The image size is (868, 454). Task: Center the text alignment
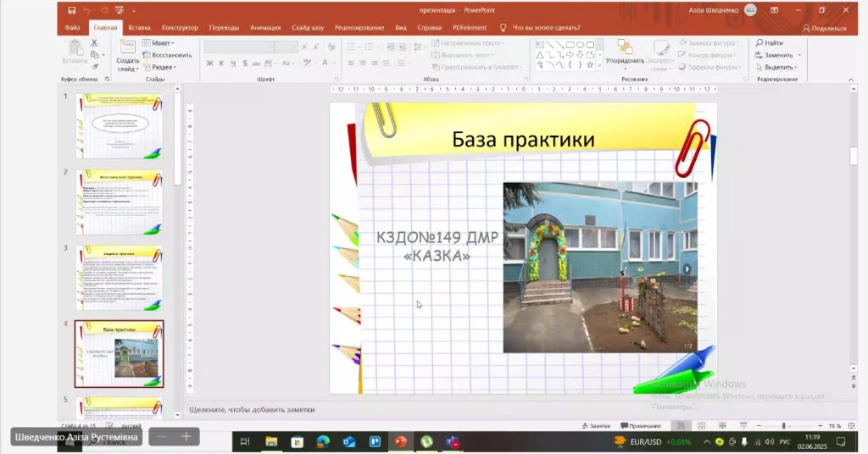coord(363,64)
